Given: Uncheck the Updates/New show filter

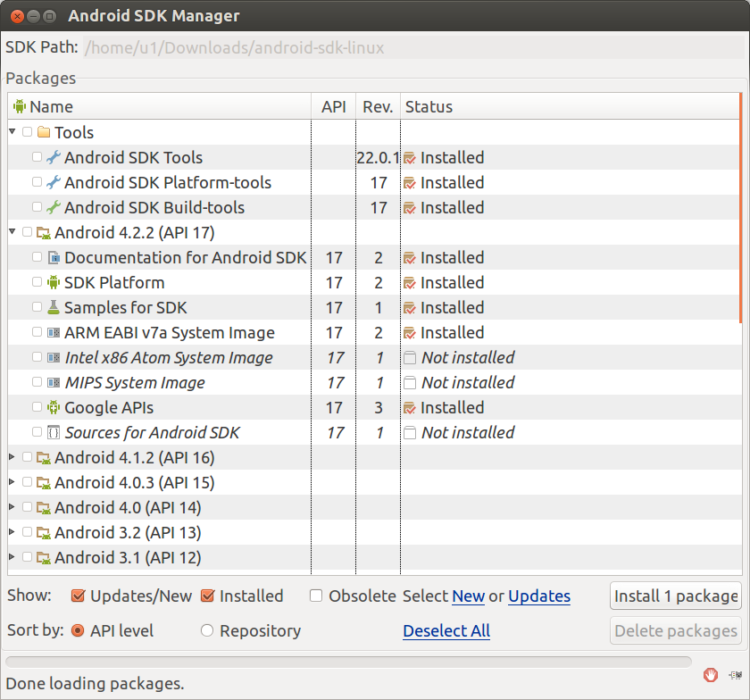Looking at the screenshot, I should click(x=78, y=596).
